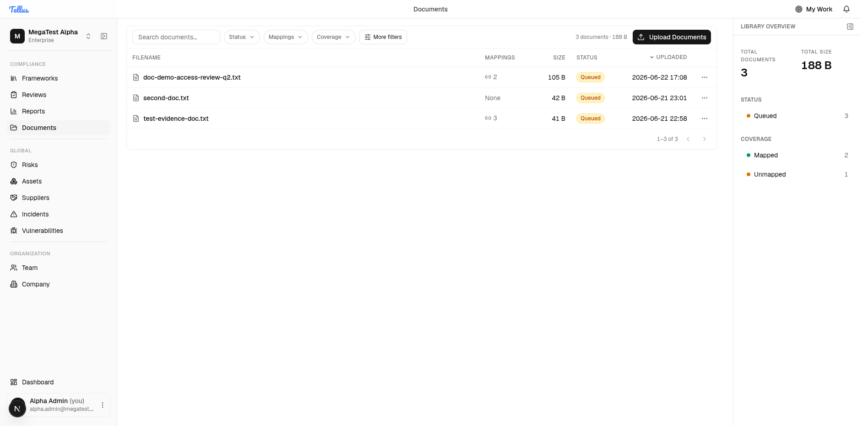Sort by the Filename column header
This screenshot has height=426, width=868.
coord(146,58)
